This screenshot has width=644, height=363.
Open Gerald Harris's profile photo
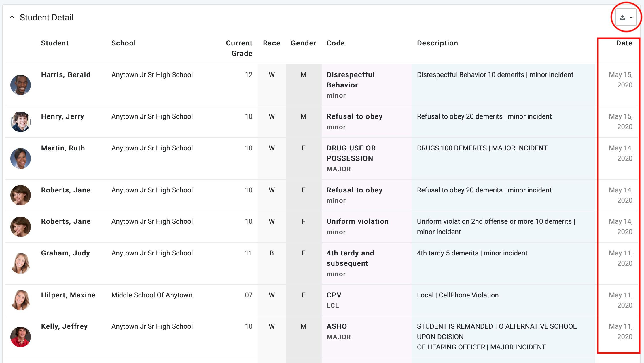[x=20, y=85]
